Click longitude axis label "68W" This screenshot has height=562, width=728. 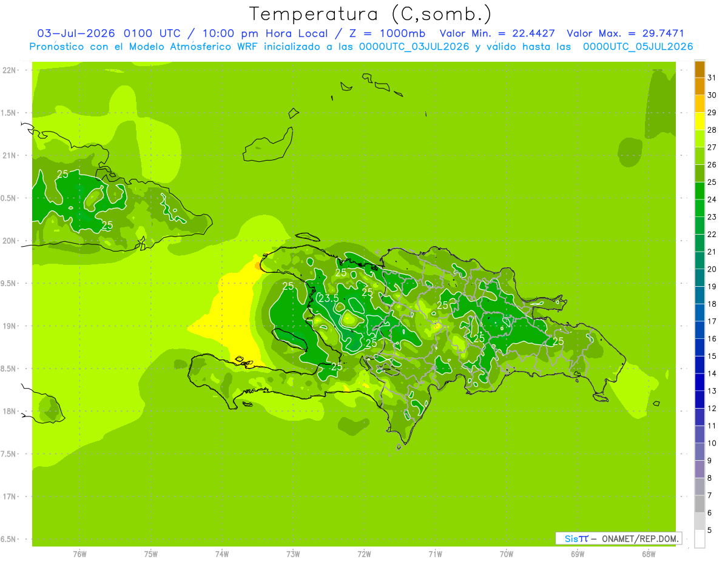(x=649, y=554)
